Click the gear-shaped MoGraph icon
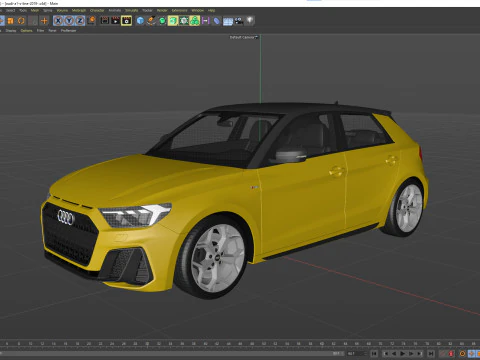 pos(184,21)
